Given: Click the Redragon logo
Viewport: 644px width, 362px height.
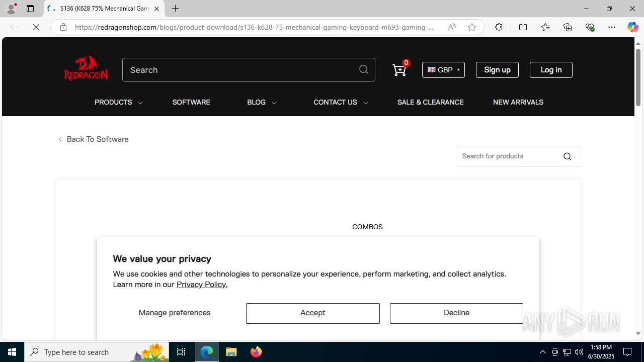Looking at the screenshot, I should click(86, 68).
